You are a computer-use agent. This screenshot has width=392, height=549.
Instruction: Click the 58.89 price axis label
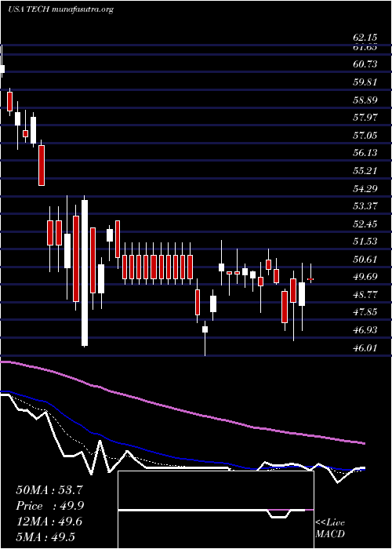pos(365,100)
